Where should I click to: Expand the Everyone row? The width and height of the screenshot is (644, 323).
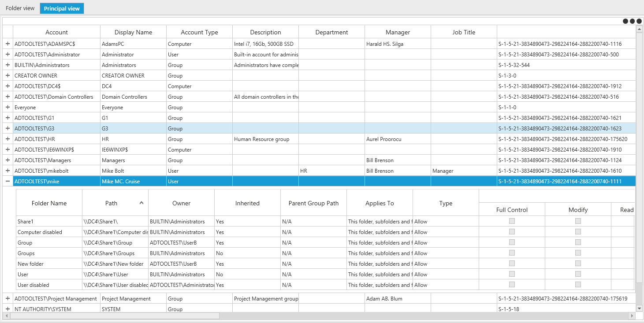(7, 108)
